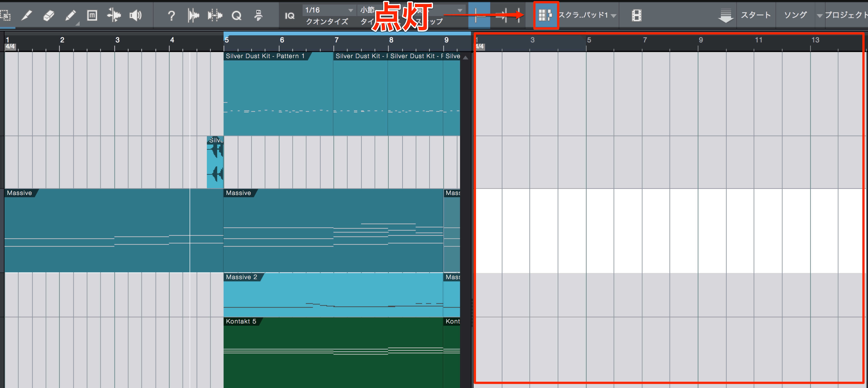Select the Mute tool
This screenshot has width=868, height=388.
[92, 15]
